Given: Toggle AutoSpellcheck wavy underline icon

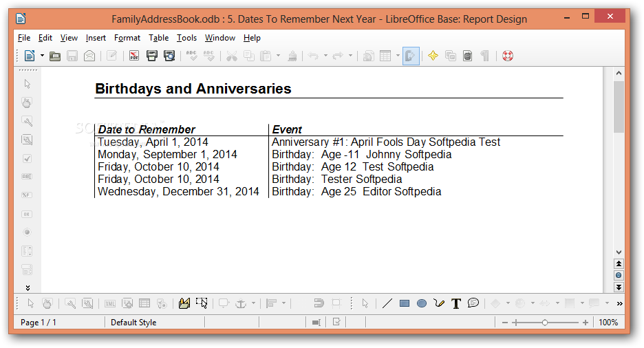Looking at the screenshot, I should coord(209,56).
